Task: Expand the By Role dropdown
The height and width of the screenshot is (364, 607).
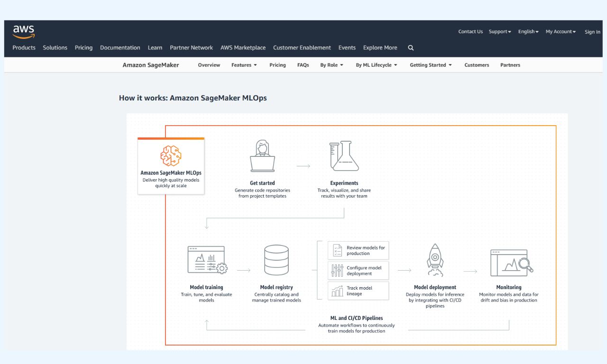Action: [332, 65]
